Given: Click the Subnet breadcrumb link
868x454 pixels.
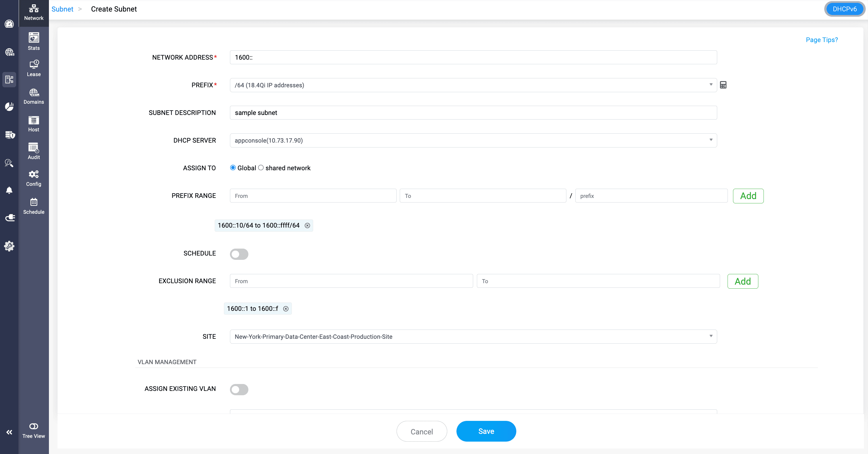Looking at the screenshot, I should point(62,9).
